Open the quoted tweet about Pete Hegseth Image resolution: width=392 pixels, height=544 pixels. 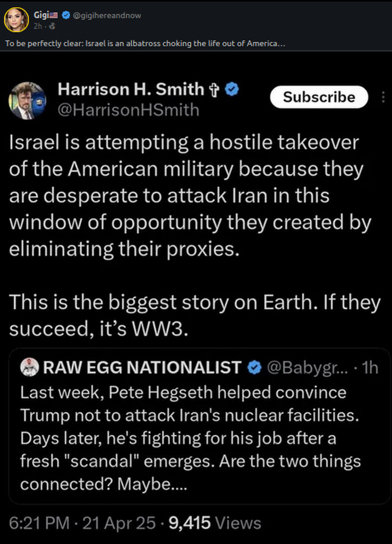191,438
